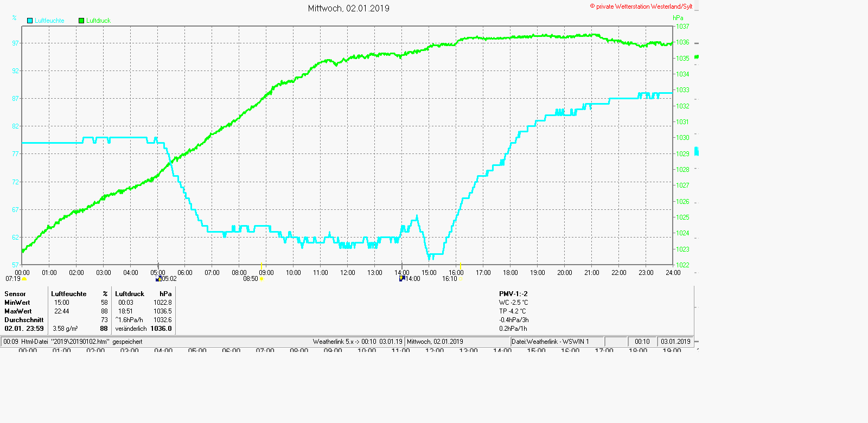Click the "12:00" label on the chart time axis
Image resolution: width=868 pixels, height=423 pixels.
click(348, 273)
